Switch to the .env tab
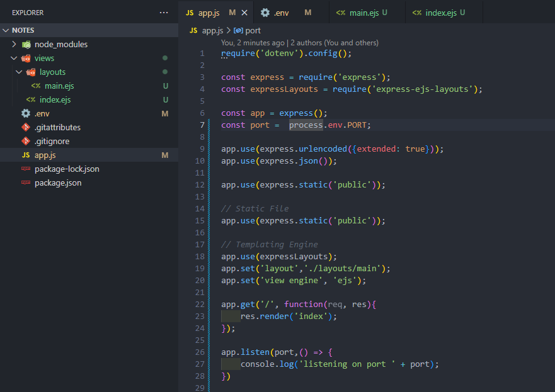 (281, 13)
